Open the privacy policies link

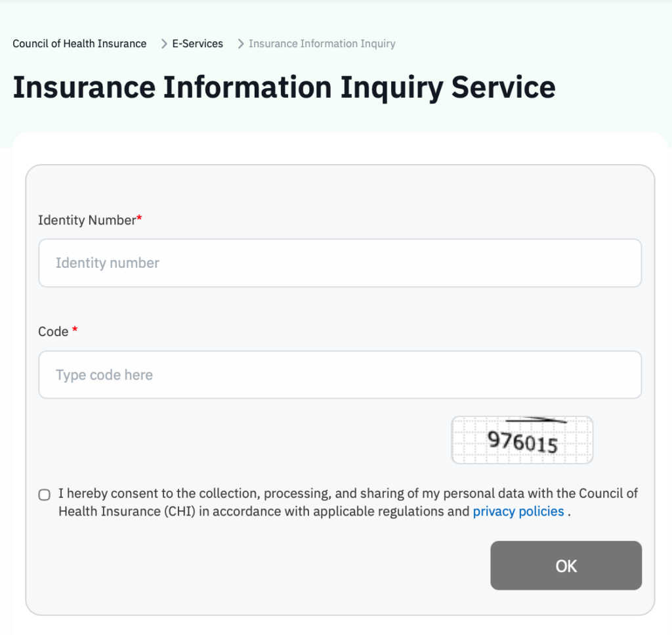coord(518,512)
